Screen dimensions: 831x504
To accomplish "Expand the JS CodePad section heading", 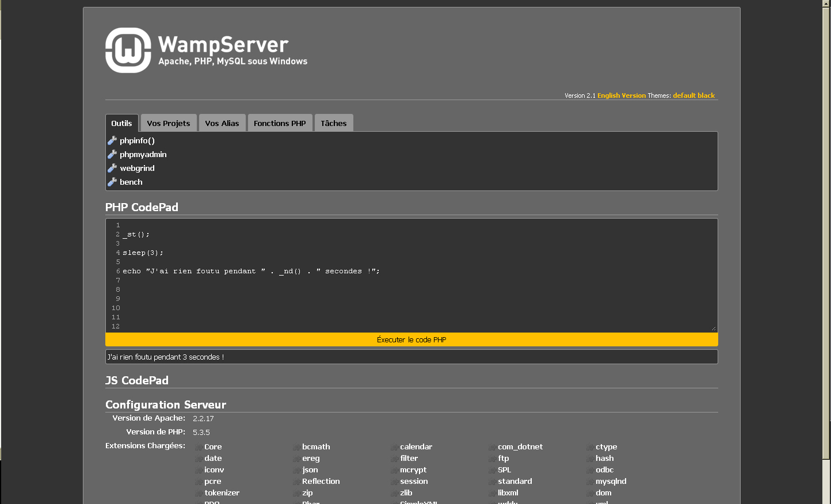I will [137, 380].
